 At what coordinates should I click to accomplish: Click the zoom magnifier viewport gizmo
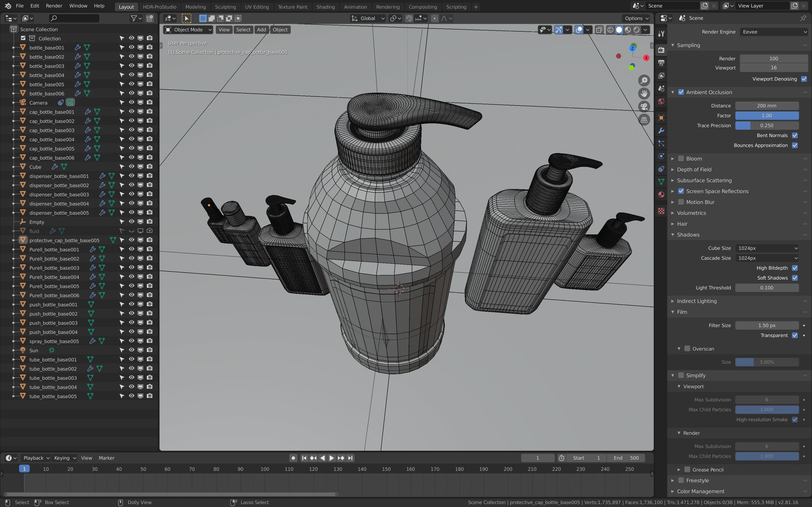click(644, 81)
